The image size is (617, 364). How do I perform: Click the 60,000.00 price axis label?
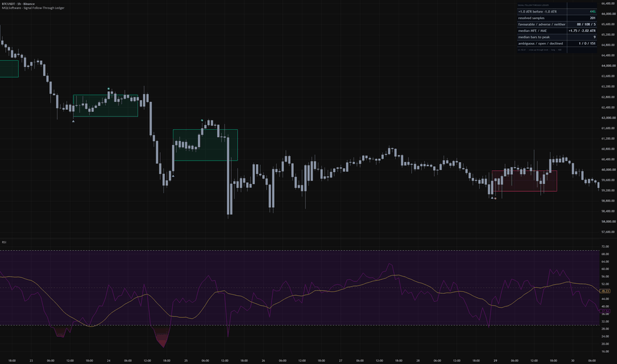(608, 170)
